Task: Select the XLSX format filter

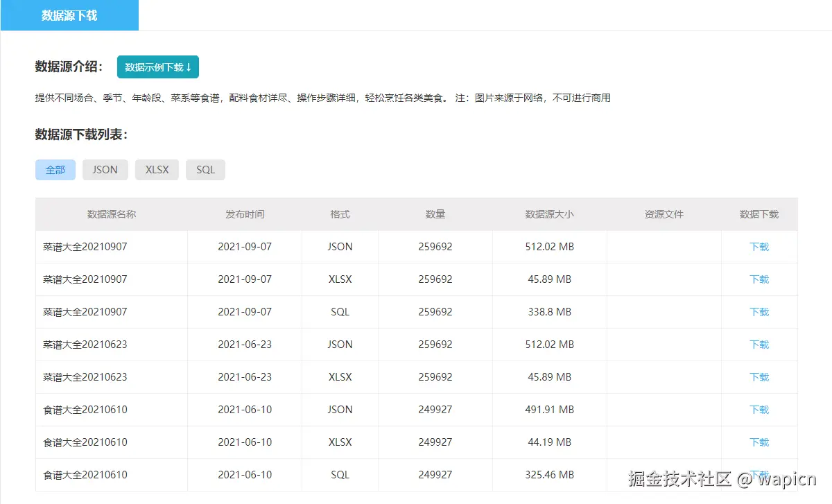Action: (157, 169)
